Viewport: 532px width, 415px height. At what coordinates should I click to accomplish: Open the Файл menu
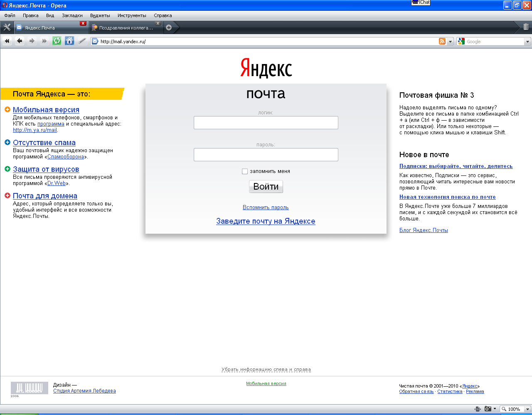click(10, 15)
